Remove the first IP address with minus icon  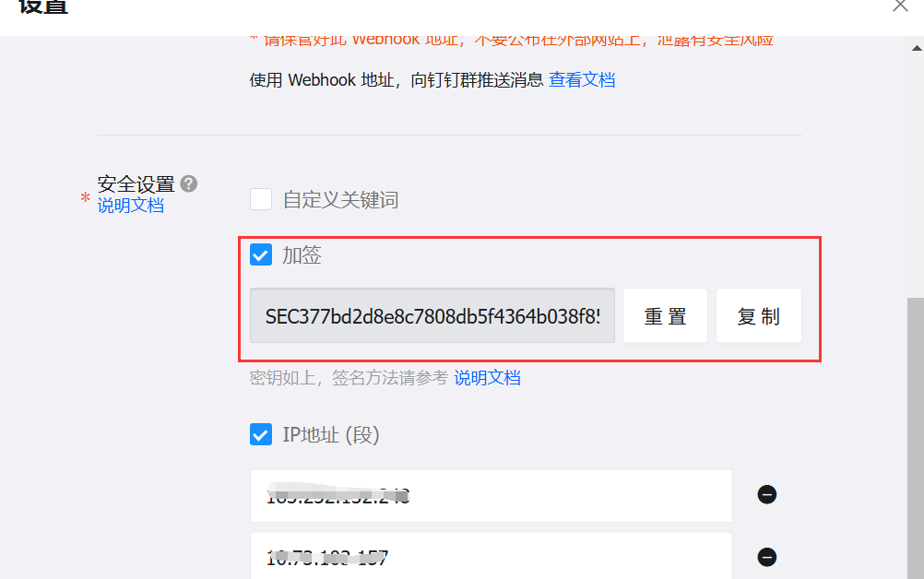[x=766, y=495]
